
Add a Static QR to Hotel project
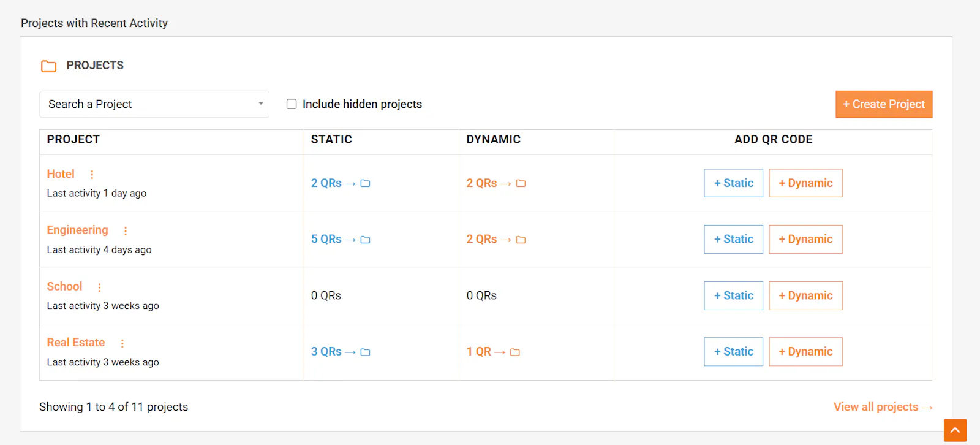click(734, 183)
